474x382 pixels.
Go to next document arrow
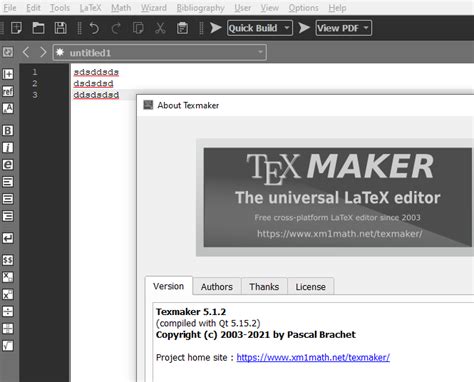(x=43, y=52)
